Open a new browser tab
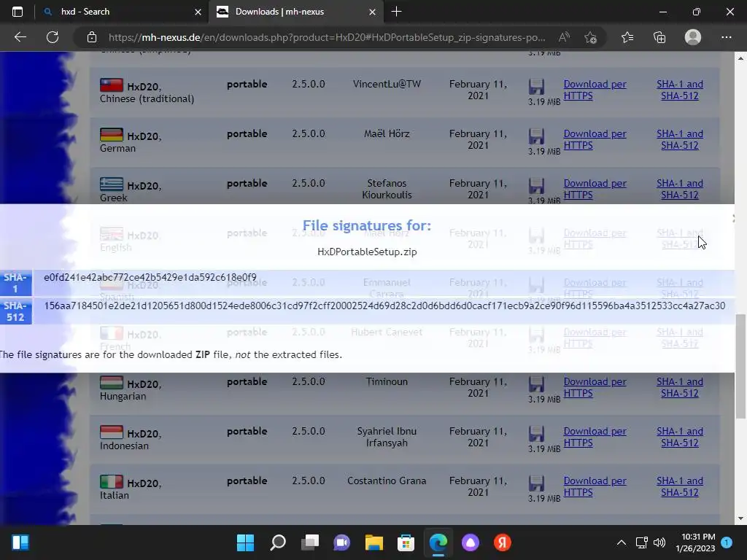747x560 pixels. (x=396, y=12)
